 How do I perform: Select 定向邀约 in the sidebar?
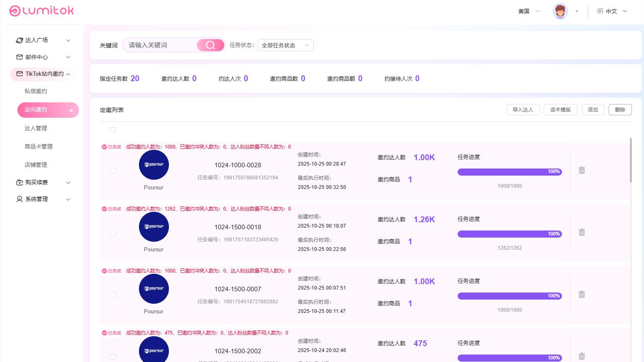[x=48, y=110]
